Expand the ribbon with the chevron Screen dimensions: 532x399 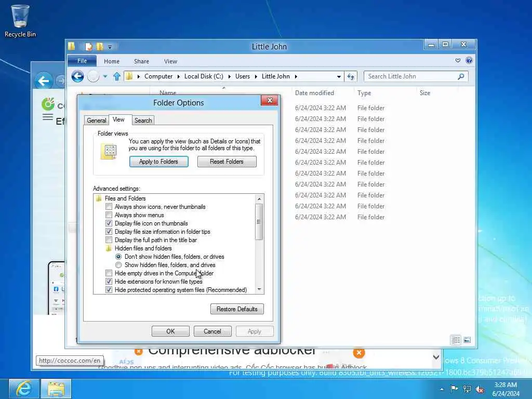point(458,60)
